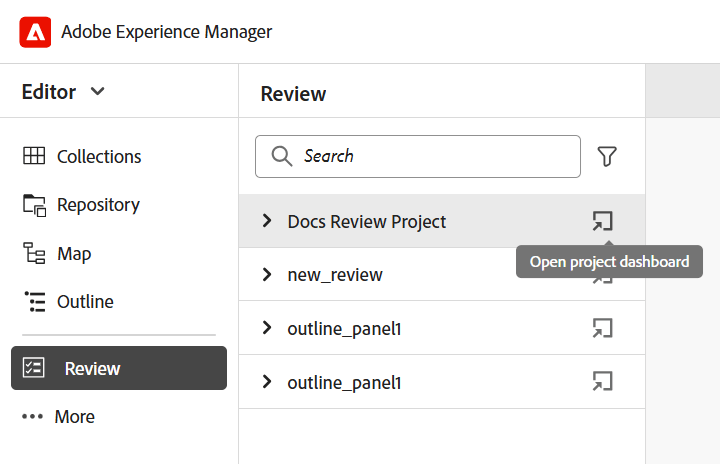Open the filter icon beside Search

click(x=607, y=156)
